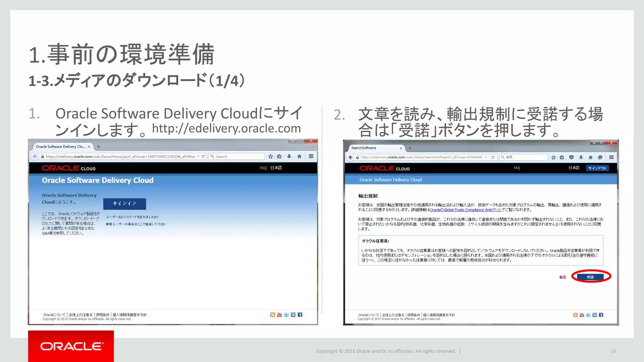This screenshot has height=362, width=644.
Task: Click the サインイン button
Action: (125, 204)
